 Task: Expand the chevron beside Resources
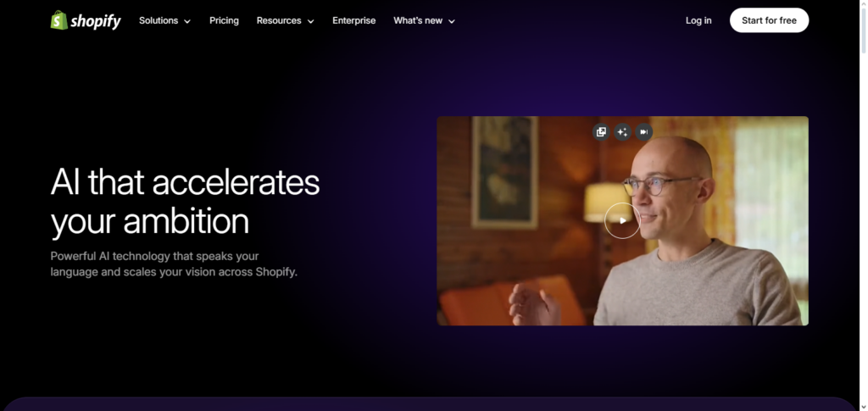(310, 21)
